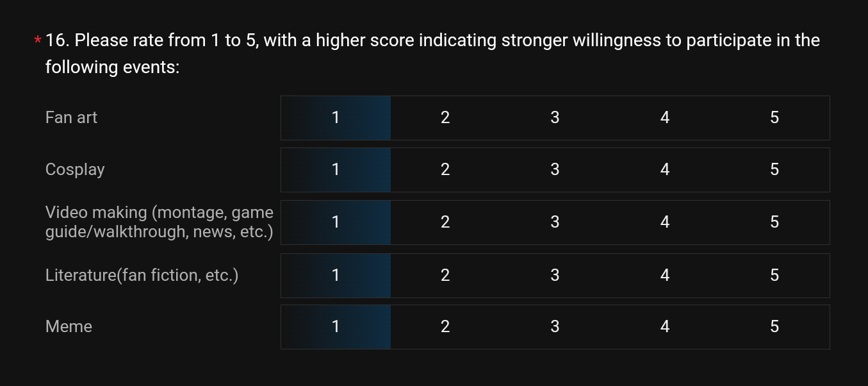Select score 5 for Fan art

pyautogui.click(x=774, y=118)
